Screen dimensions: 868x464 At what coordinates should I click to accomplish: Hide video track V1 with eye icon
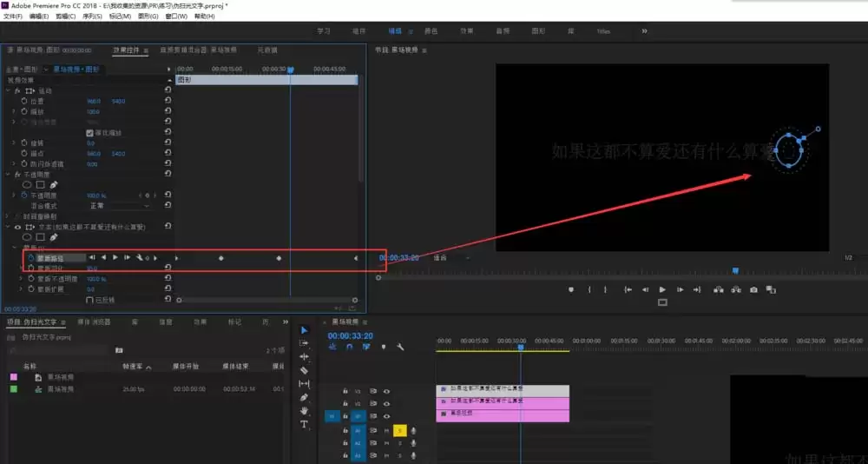tap(386, 416)
